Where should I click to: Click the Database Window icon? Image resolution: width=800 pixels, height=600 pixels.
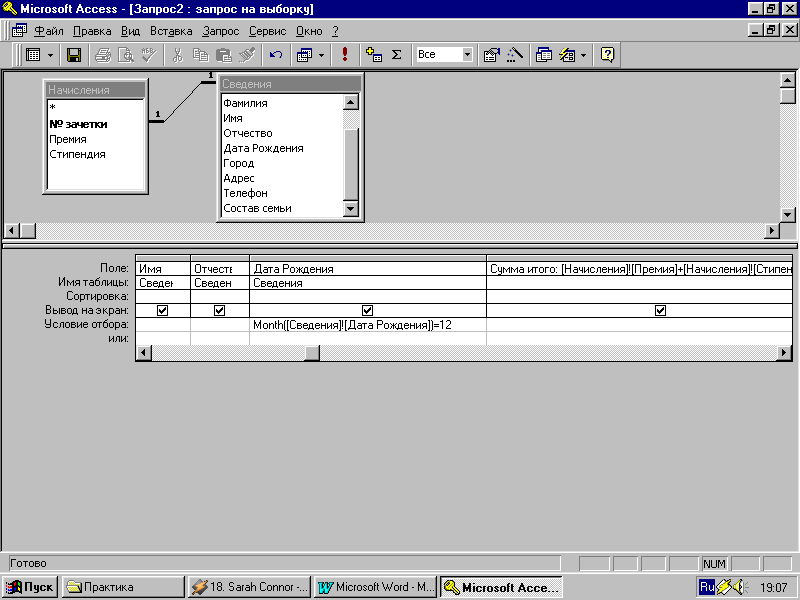click(544, 55)
